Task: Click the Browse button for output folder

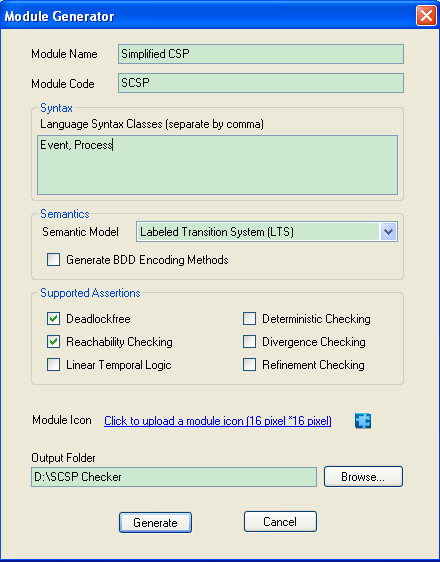Action: click(363, 477)
